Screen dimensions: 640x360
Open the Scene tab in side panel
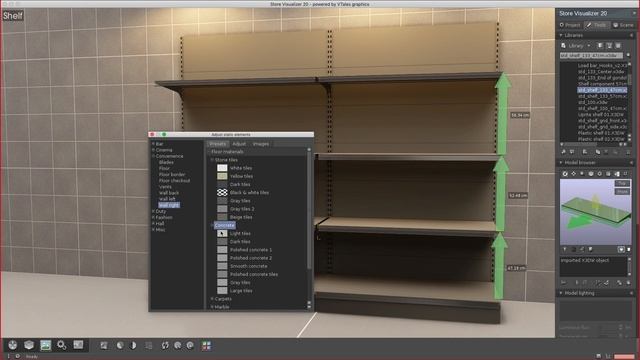tap(623, 25)
